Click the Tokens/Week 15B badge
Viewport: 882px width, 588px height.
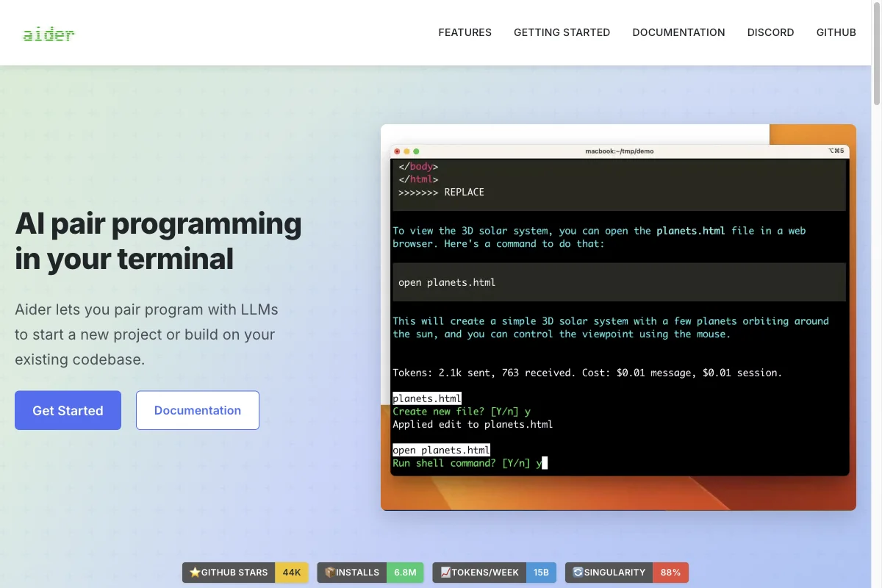pyautogui.click(x=495, y=573)
